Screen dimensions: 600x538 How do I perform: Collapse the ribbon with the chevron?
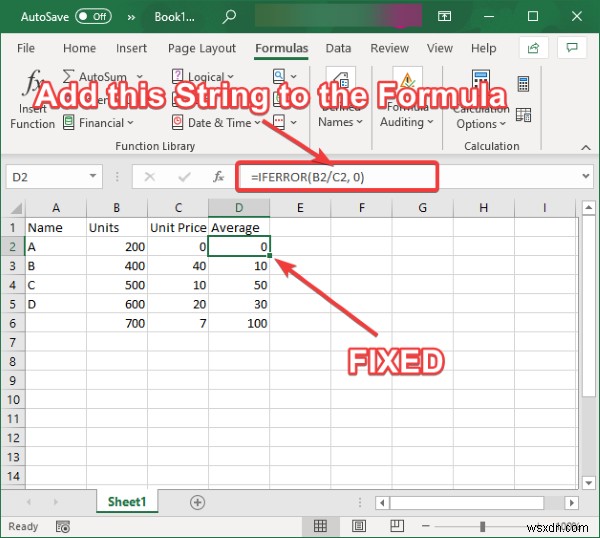pyautogui.click(x=585, y=147)
